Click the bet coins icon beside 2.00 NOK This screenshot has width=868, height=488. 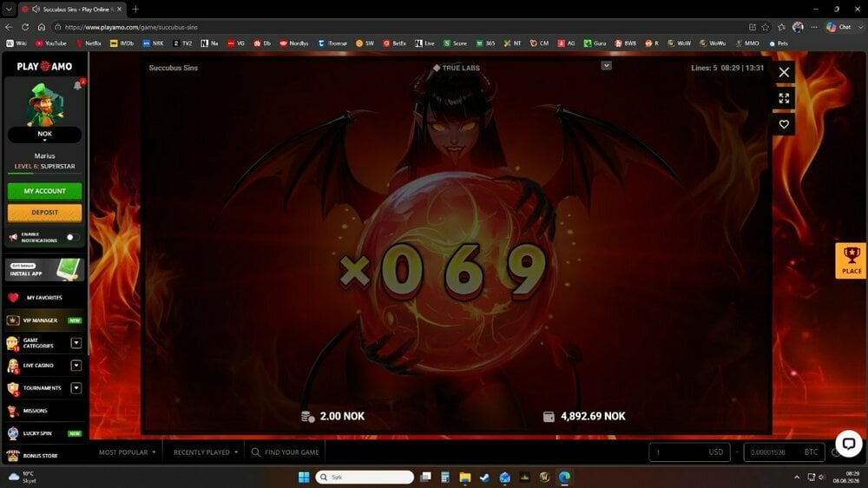tap(308, 417)
